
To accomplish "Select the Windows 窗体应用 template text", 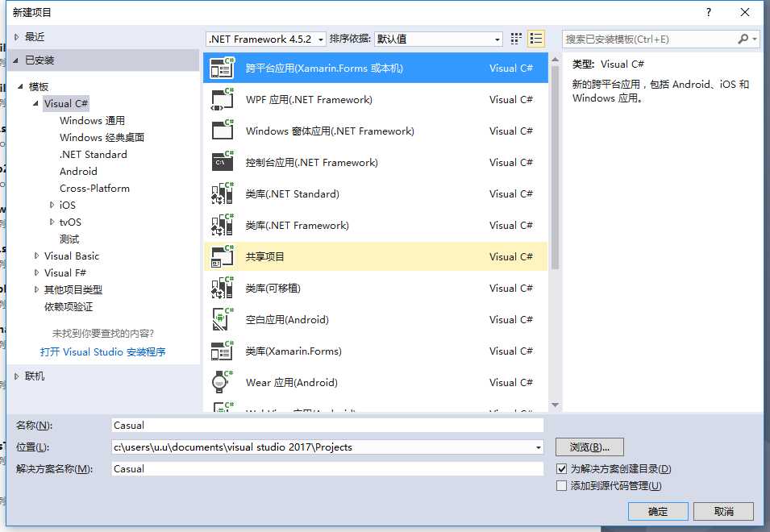I will (330, 131).
